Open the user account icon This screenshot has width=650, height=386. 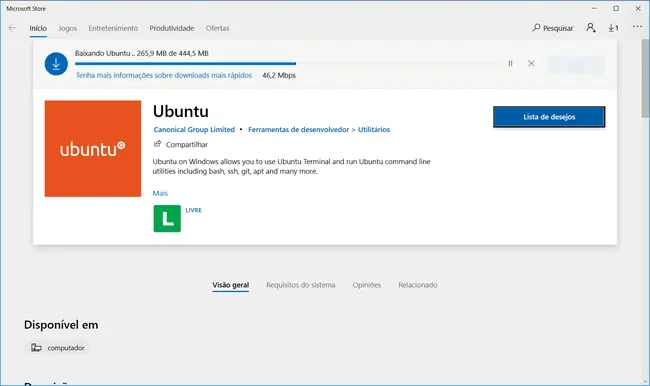click(x=591, y=28)
